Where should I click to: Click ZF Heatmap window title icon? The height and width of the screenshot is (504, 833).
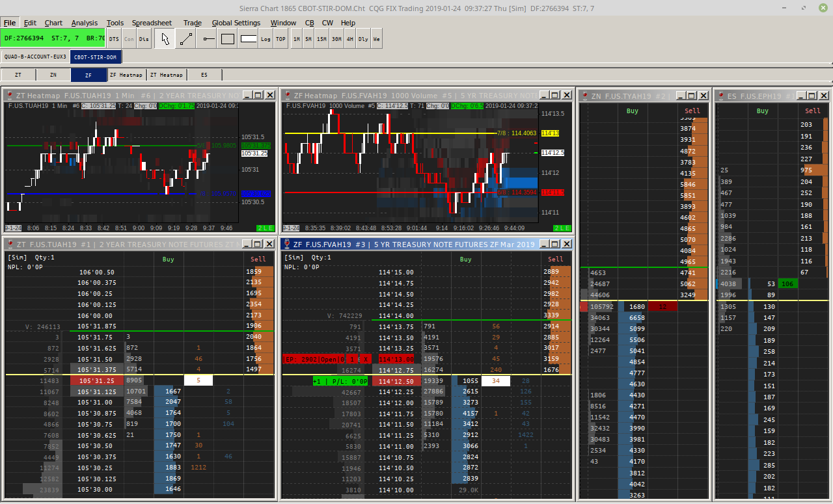pyautogui.click(x=288, y=96)
